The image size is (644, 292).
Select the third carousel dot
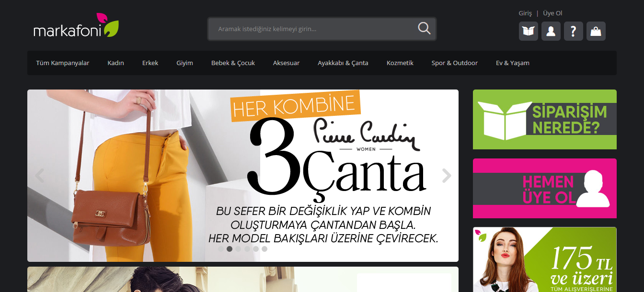point(238,249)
